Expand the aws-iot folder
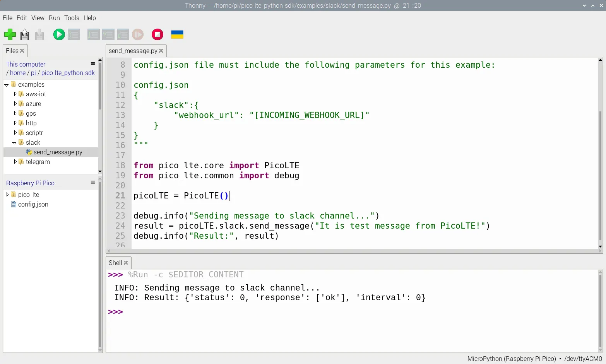This screenshot has height=364, width=606. (x=15, y=94)
